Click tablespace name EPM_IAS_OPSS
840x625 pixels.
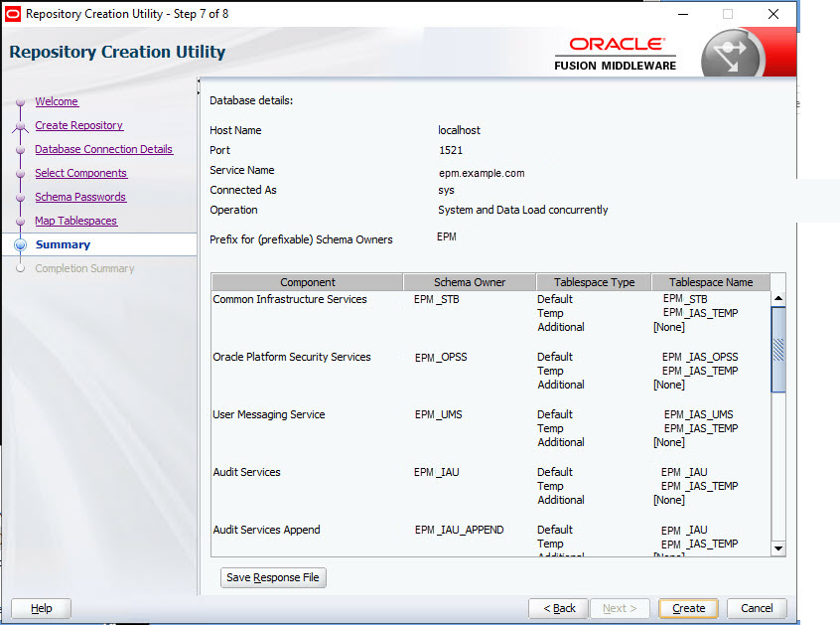(700, 357)
